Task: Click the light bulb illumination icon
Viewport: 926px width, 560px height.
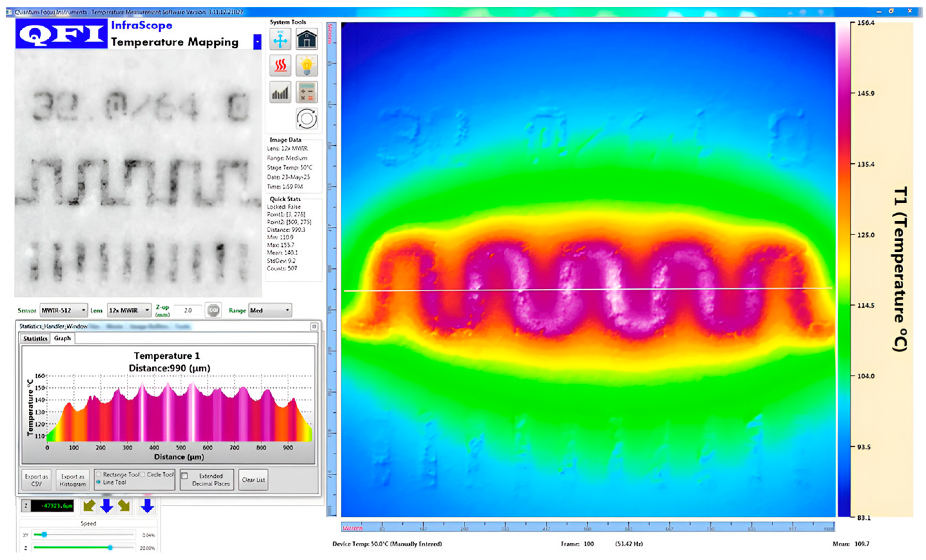Action: click(x=306, y=66)
